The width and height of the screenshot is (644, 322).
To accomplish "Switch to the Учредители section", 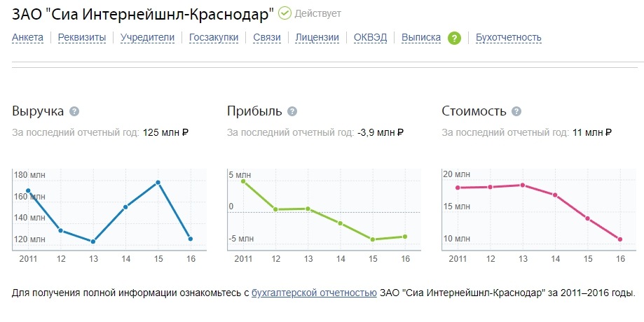I will [147, 37].
